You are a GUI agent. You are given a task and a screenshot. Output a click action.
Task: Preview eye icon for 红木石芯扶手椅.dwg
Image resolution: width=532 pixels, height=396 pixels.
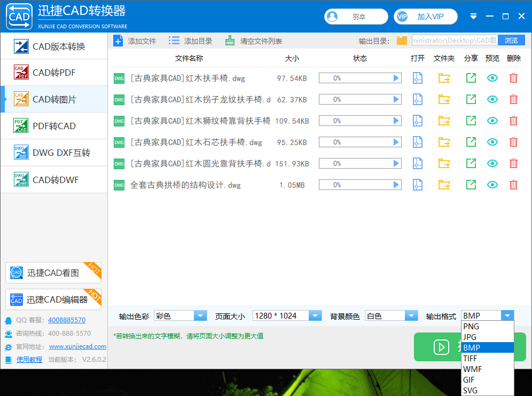click(x=492, y=142)
